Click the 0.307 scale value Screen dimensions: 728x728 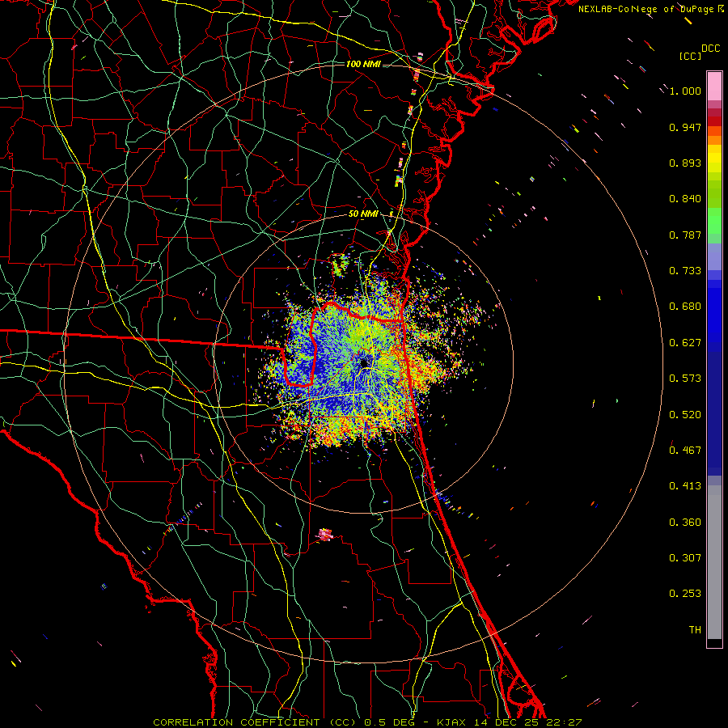pyautogui.click(x=685, y=558)
